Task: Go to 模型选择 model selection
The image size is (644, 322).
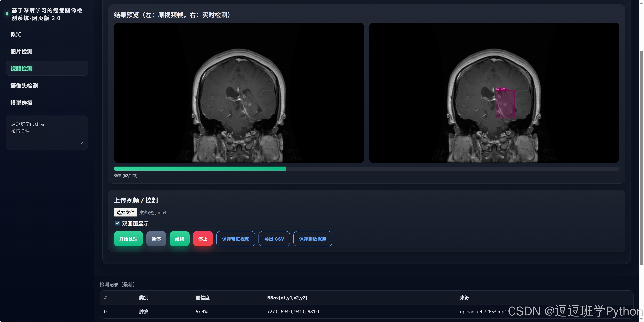Action: tap(22, 103)
